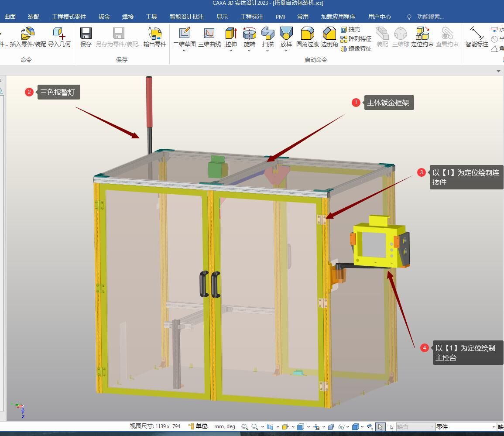Expand the 扫描 (Sweep) dropdown arrow
504x436 pixels.
[267, 51]
